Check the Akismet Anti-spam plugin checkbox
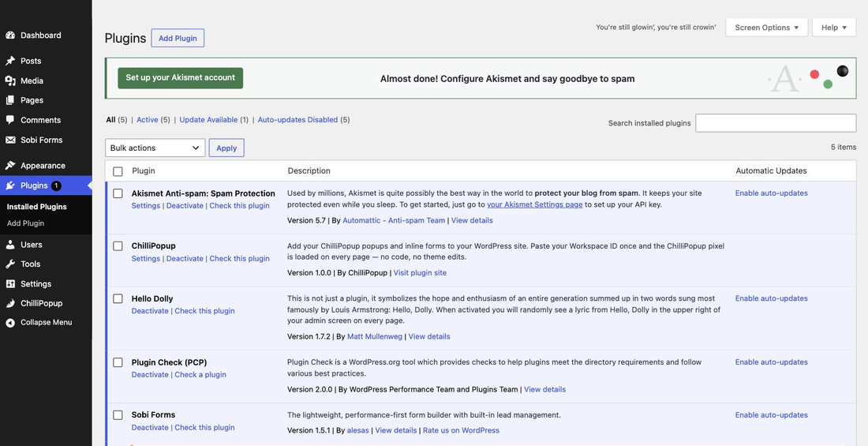Viewport: 868px width, 446px height. (x=118, y=193)
